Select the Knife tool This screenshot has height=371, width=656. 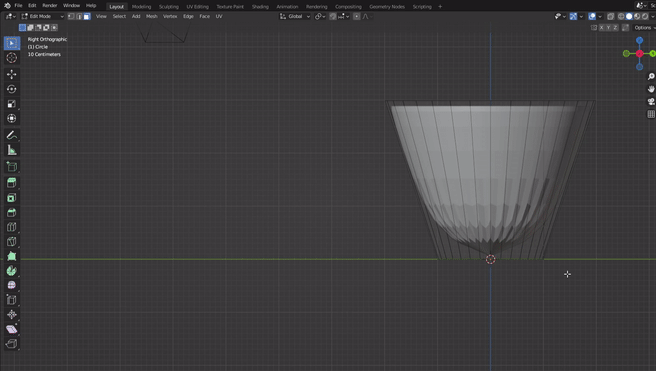[12, 241]
